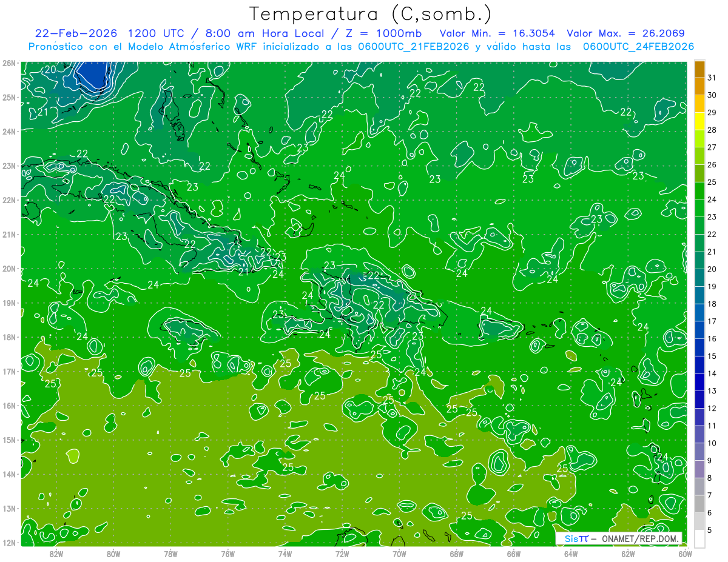The width and height of the screenshot is (728, 562).
Task: Click the dark blue swatch between 13 and 14
Action: tap(699, 382)
